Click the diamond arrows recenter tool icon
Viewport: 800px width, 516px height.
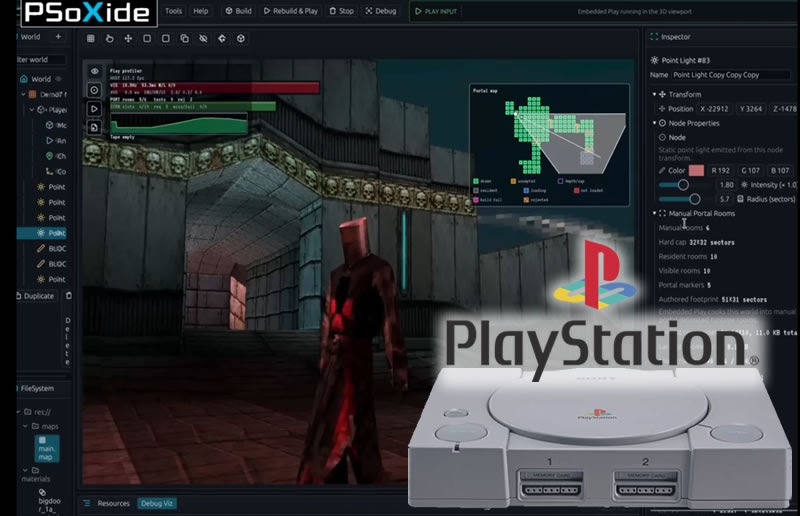[x=222, y=38]
